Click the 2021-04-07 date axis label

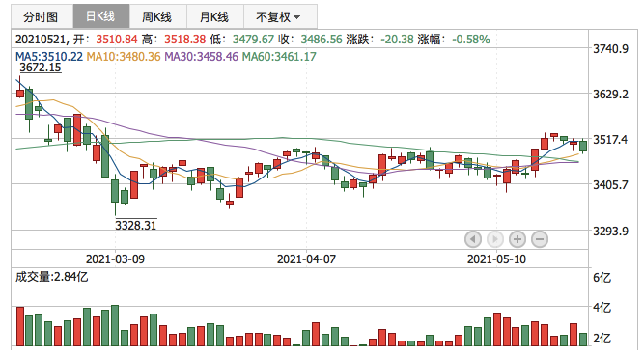306,259
